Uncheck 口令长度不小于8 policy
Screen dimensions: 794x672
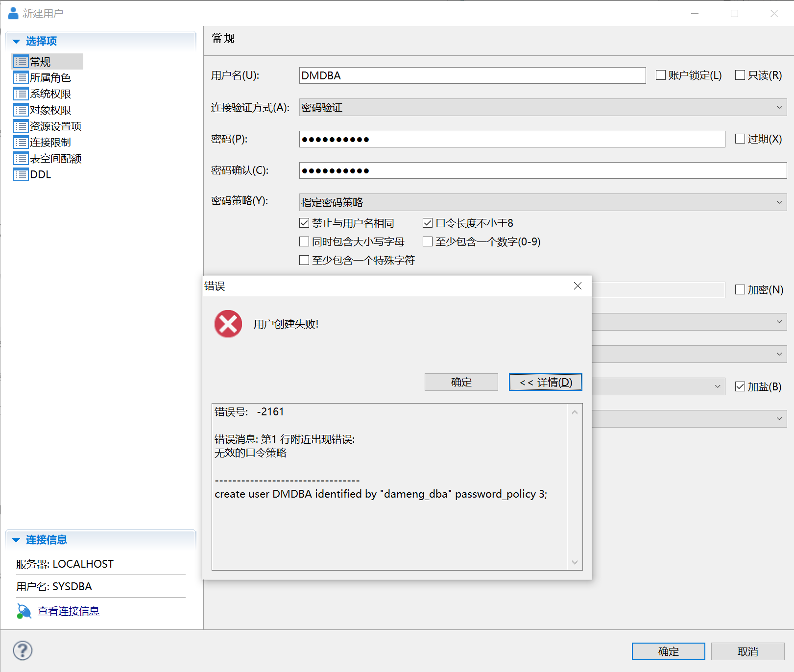pos(428,223)
